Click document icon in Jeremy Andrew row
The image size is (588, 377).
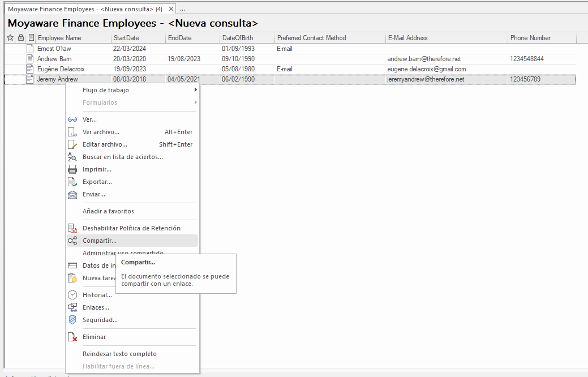30,79
